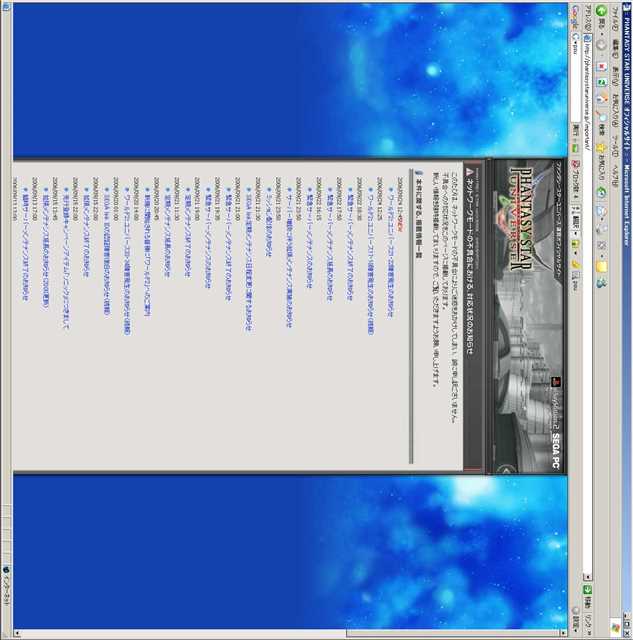Go to the Home page icon
Viewport: 633px width, 640px height.
tap(600, 101)
